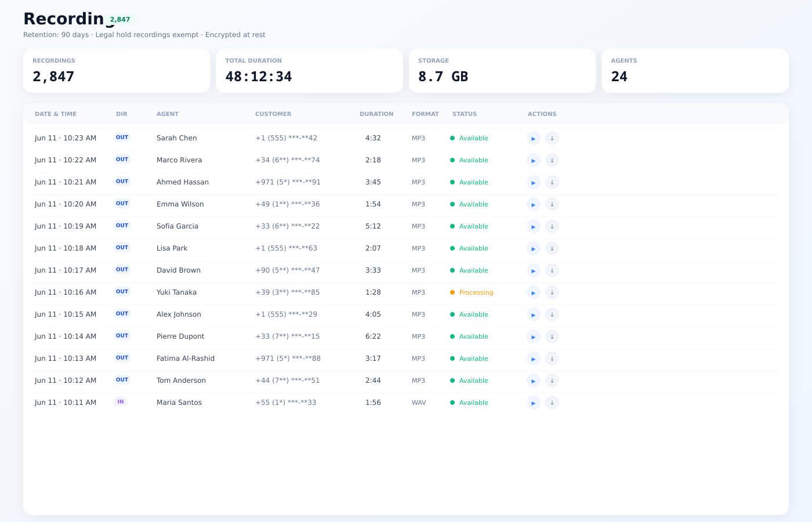
Task: Sort by the Date & Time column header
Action: [x=56, y=114]
